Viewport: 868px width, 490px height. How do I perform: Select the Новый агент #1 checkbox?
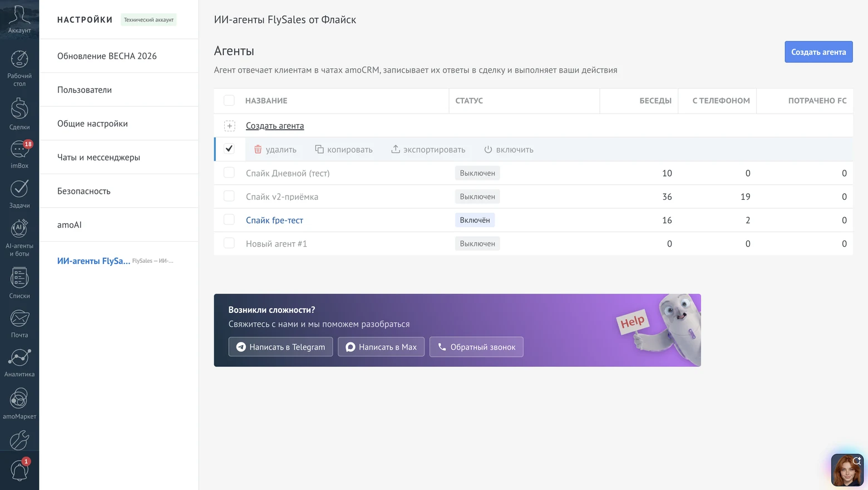pyautogui.click(x=229, y=243)
